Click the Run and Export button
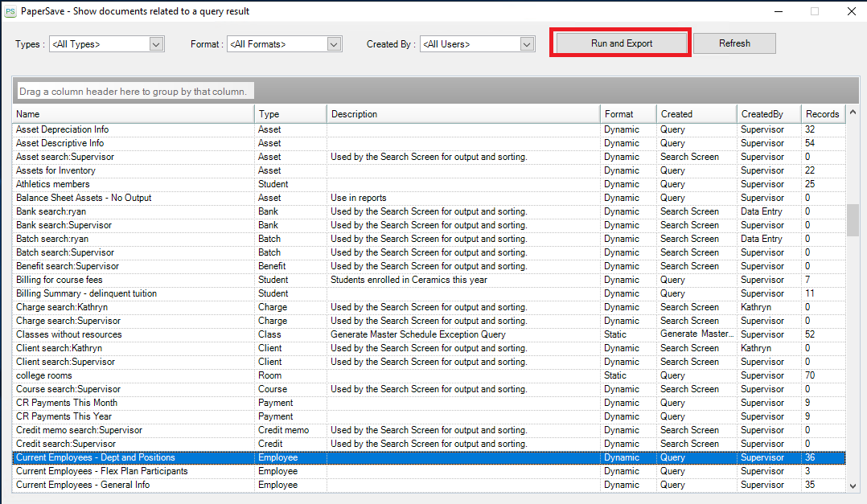Screen dimensions: 867x504 [621, 43]
